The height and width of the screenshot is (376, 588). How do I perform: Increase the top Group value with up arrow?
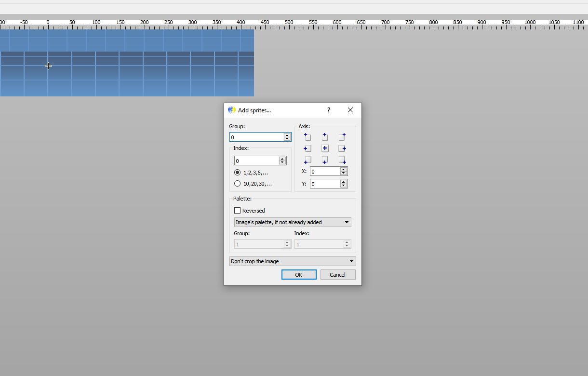click(x=287, y=135)
